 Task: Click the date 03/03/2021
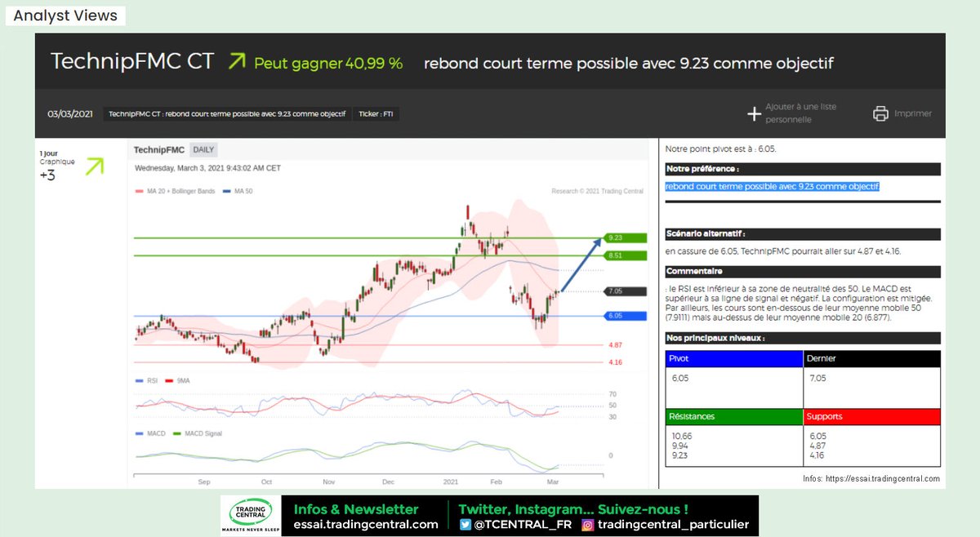69,113
